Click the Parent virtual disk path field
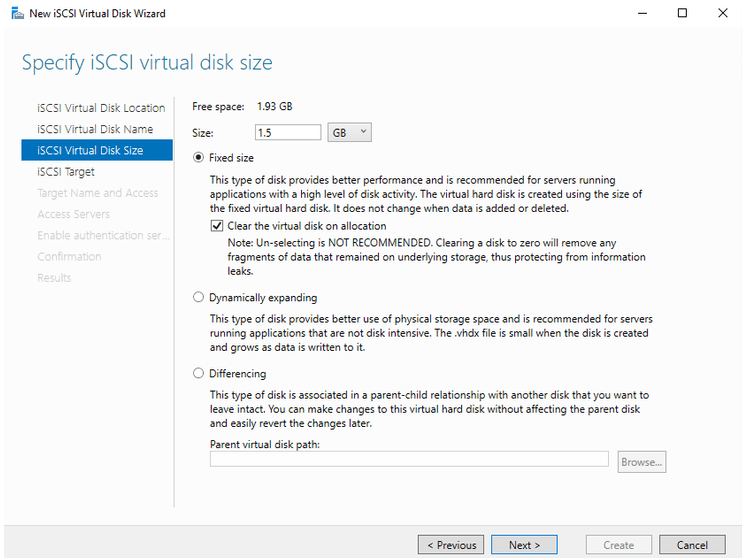The height and width of the screenshot is (558, 742). pyautogui.click(x=408, y=459)
